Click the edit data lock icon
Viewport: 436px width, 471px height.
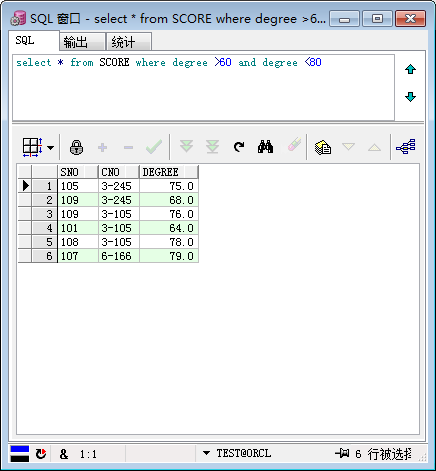coord(76,147)
